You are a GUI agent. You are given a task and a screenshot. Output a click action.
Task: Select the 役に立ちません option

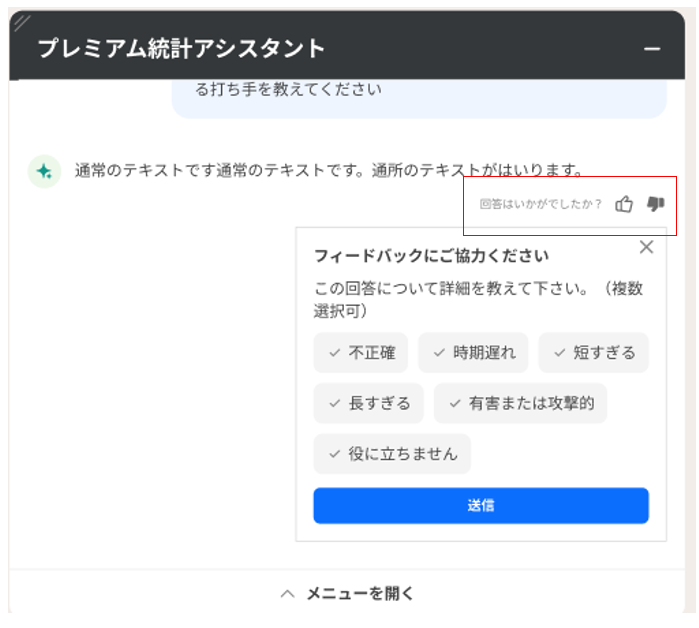tap(392, 454)
